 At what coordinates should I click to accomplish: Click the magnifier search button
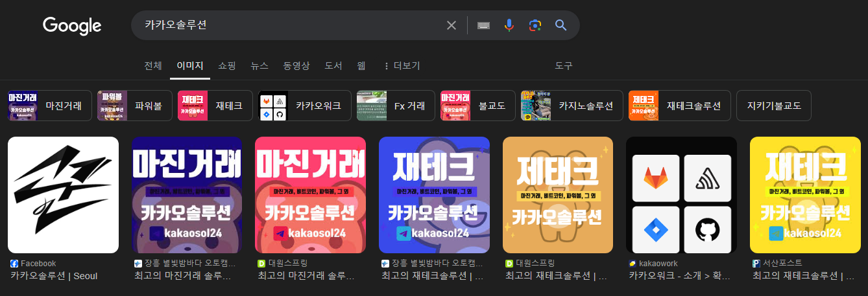(x=561, y=25)
